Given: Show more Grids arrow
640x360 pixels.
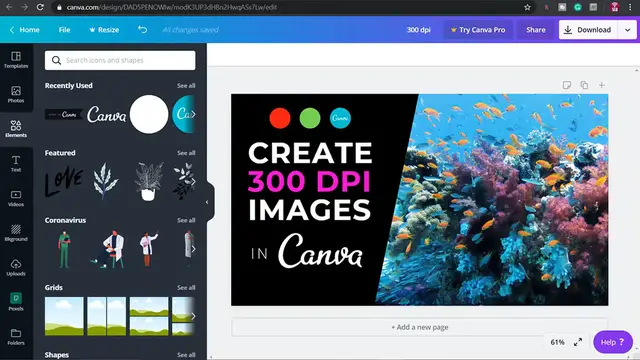Looking at the screenshot, I should coord(193,316).
